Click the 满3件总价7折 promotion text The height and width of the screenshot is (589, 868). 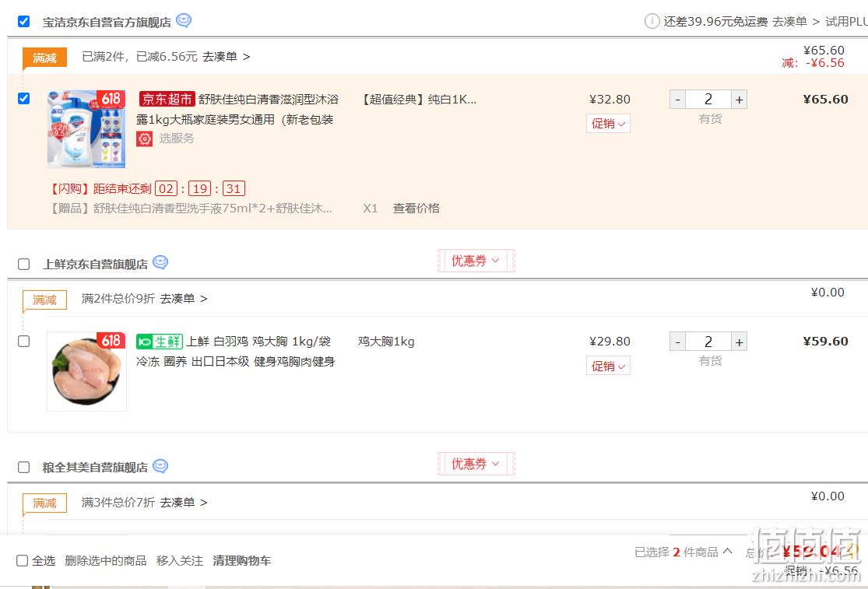(118, 502)
